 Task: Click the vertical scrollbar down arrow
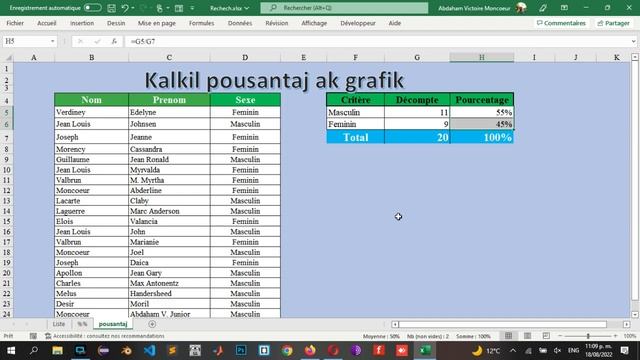(x=635, y=315)
